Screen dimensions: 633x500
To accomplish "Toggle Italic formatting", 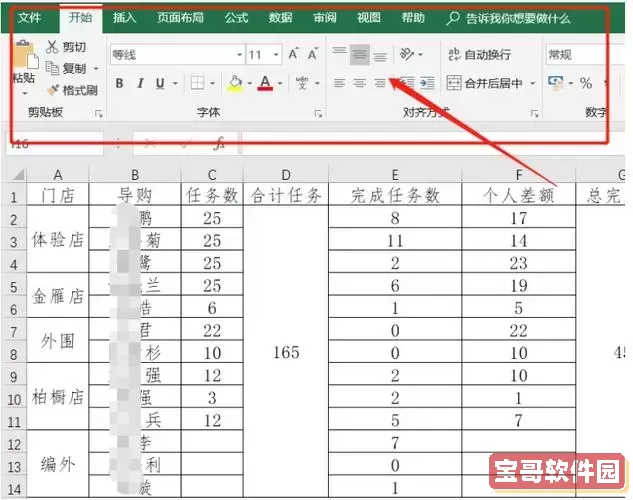I will (140, 84).
